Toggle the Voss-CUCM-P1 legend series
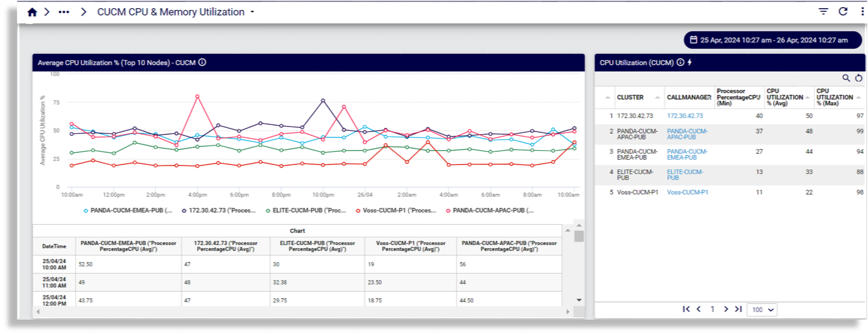This screenshot has width=868, height=335. tap(396, 210)
